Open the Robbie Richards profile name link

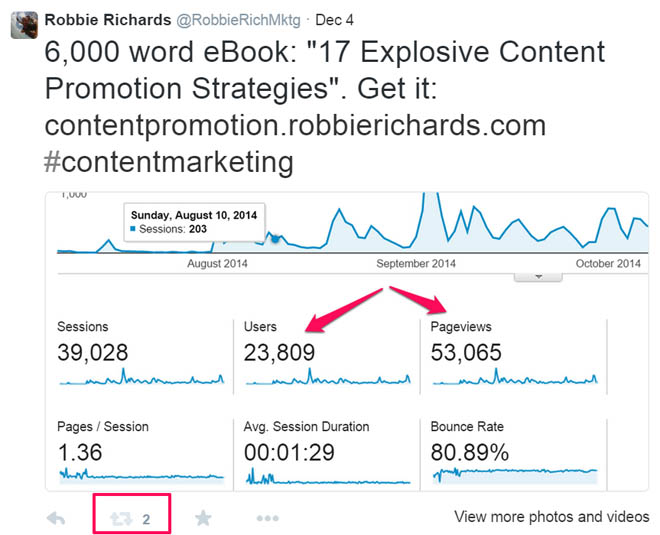(109, 18)
